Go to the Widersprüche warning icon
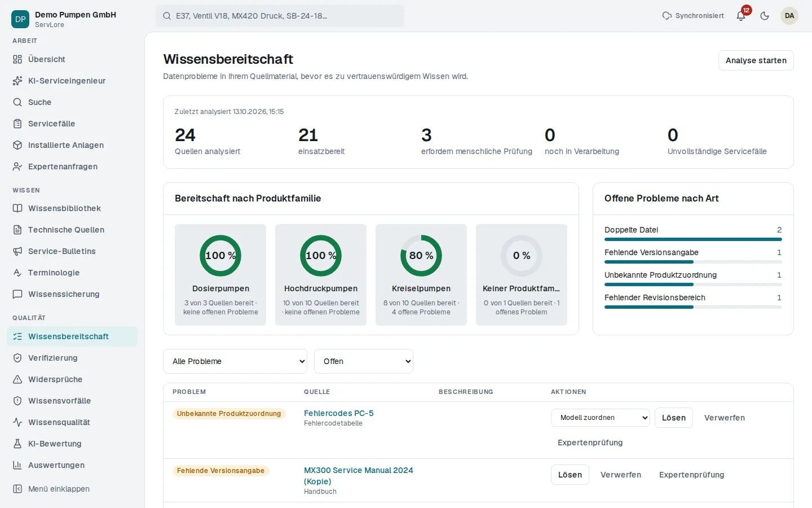The width and height of the screenshot is (812, 508). (17, 379)
